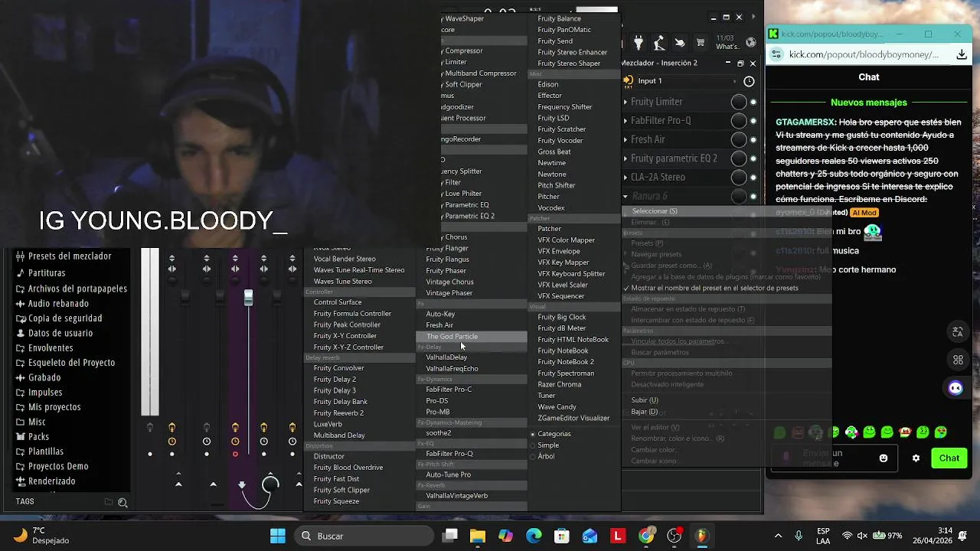Click the selected track's orange FX enable icon

pos(235,428)
